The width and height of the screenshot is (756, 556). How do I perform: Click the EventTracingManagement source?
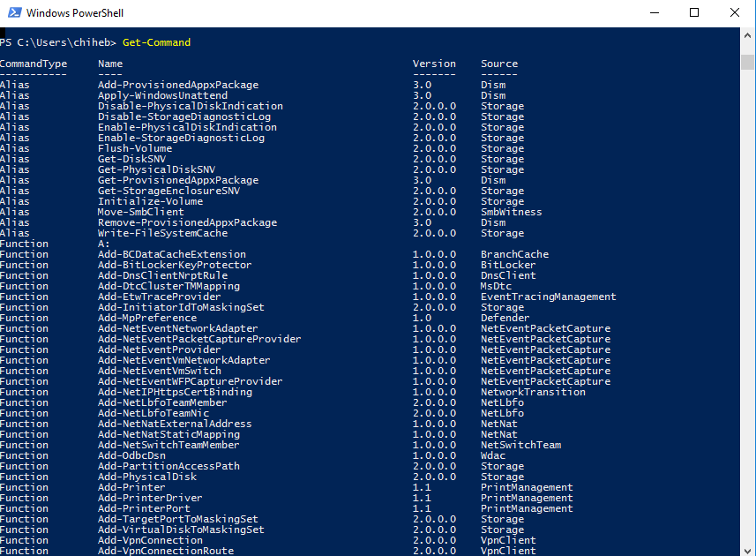548,297
